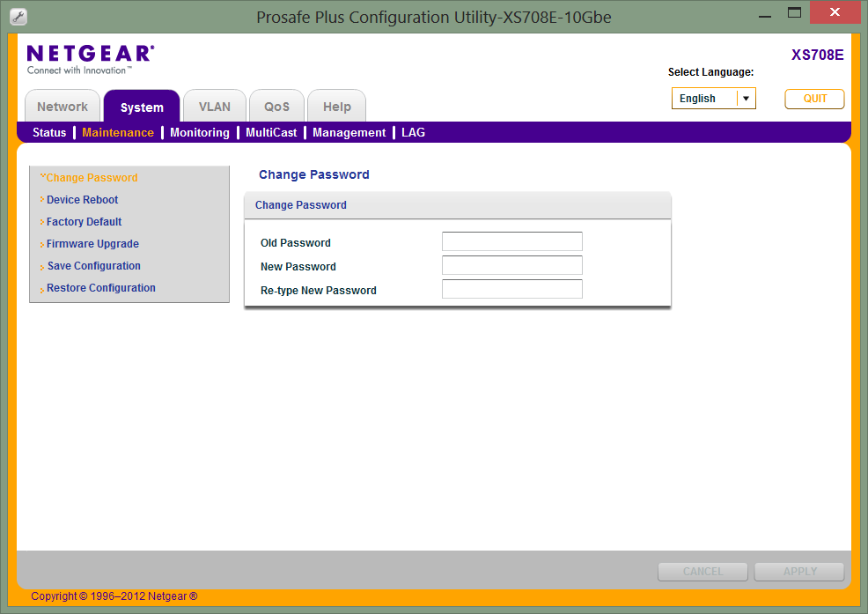Open the Monitoring submenu
868x614 pixels.
pos(200,132)
